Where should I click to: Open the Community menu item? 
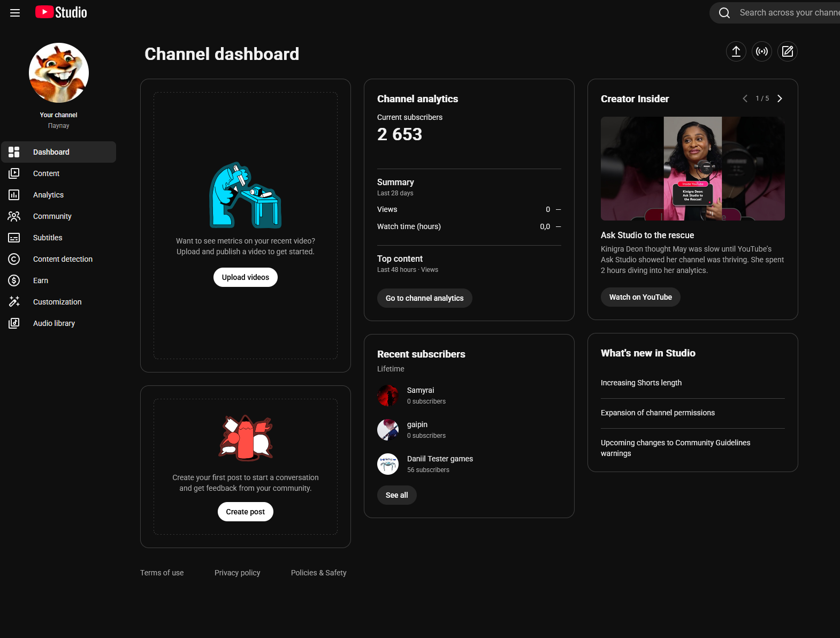coord(59,216)
